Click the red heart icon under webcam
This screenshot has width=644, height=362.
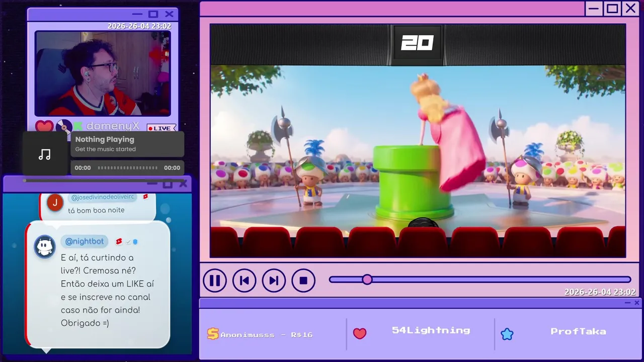click(44, 127)
